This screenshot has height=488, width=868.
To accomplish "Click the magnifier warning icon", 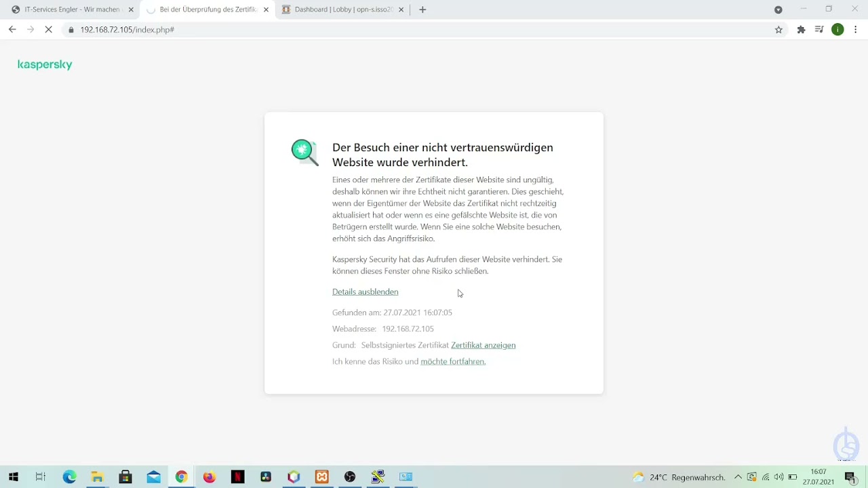I will pyautogui.click(x=305, y=152).
